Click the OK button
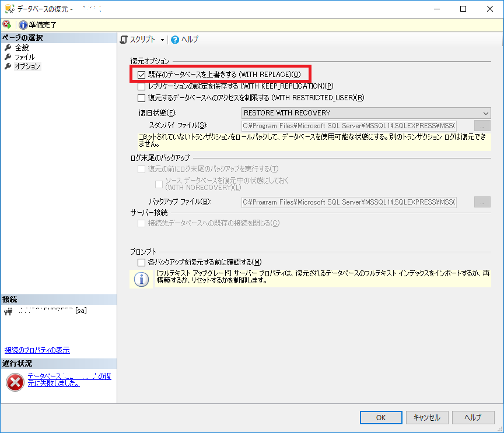 point(381,418)
